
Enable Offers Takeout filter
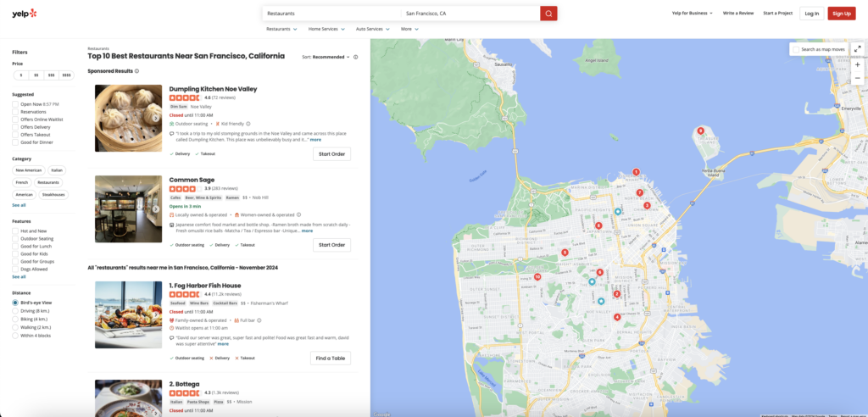(x=15, y=135)
